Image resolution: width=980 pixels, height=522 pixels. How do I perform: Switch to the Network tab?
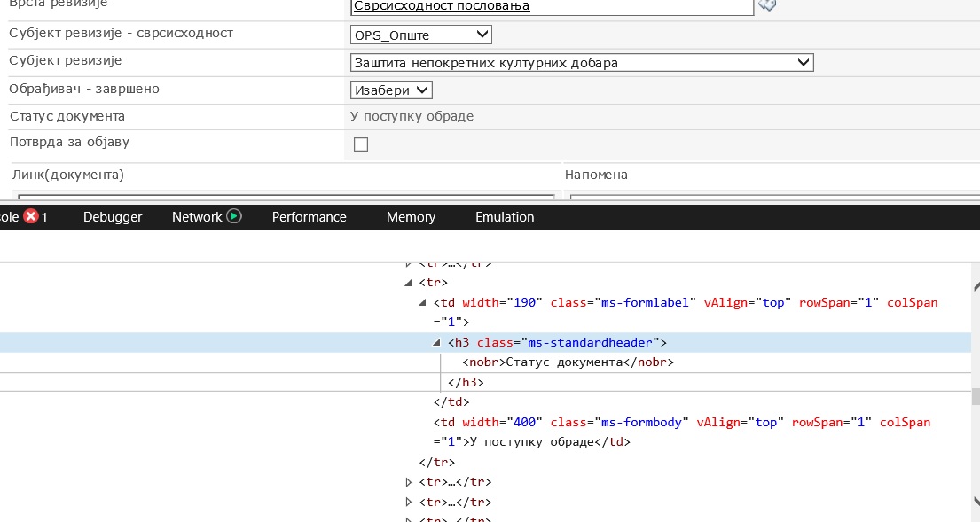(197, 216)
